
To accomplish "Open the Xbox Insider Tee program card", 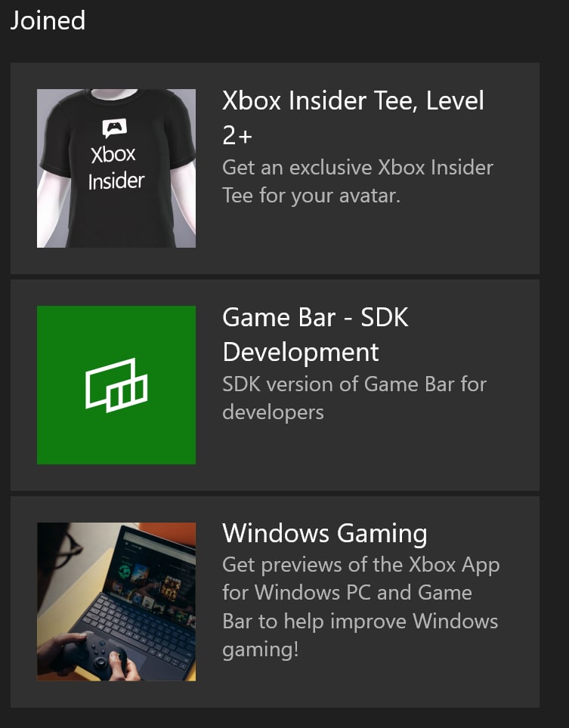I will 275,168.
